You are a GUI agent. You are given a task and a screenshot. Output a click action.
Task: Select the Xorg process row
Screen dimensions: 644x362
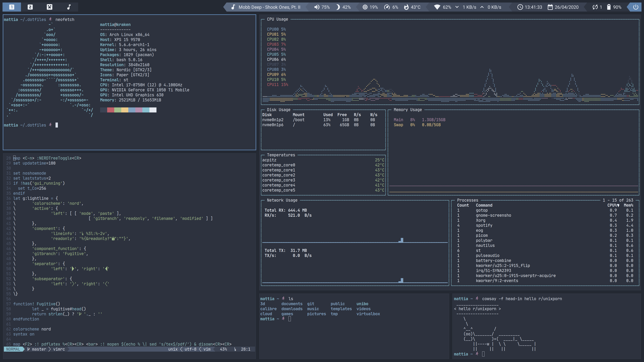click(545, 220)
